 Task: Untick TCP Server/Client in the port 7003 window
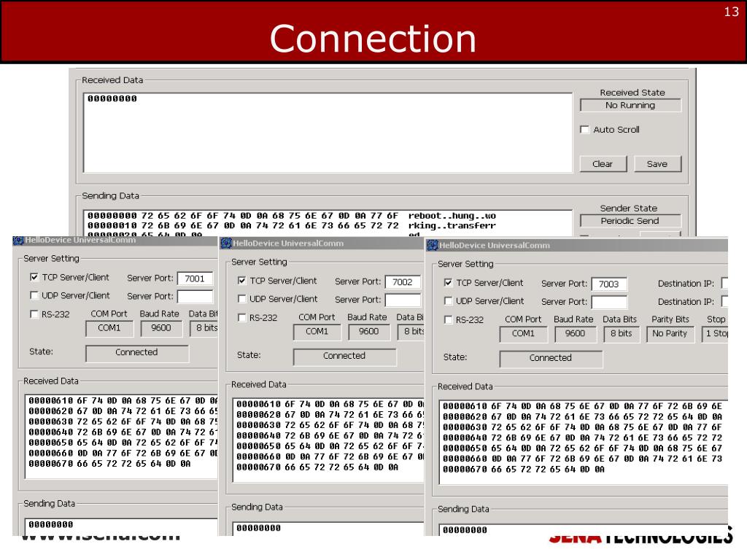449,282
